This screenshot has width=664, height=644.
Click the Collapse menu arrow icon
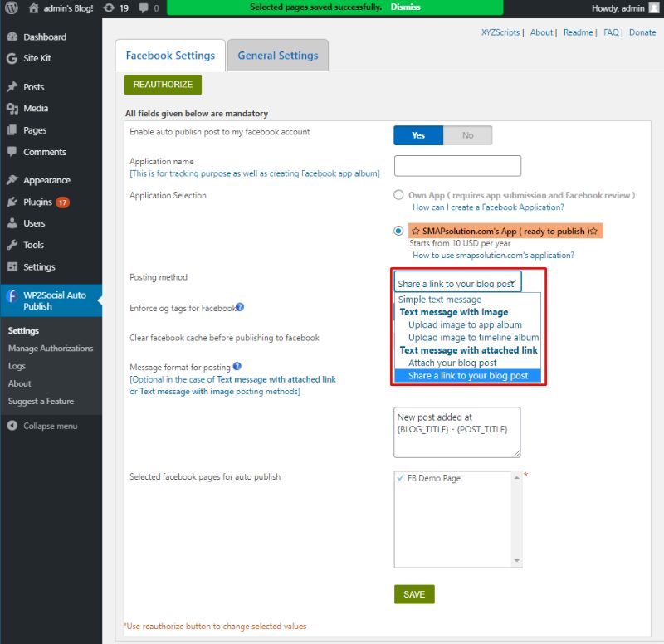tap(12, 426)
